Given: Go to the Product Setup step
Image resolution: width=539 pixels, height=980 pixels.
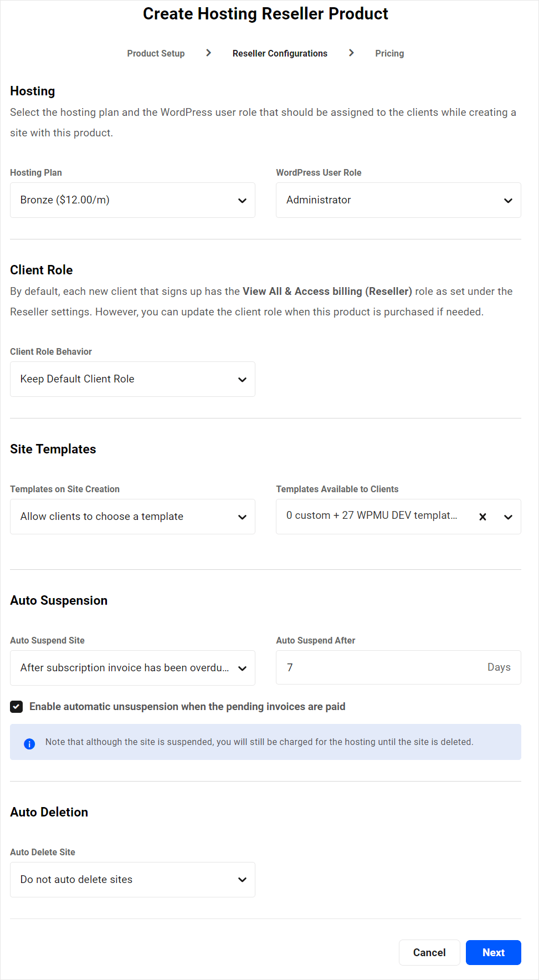Looking at the screenshot, I should tap(156, 53).
